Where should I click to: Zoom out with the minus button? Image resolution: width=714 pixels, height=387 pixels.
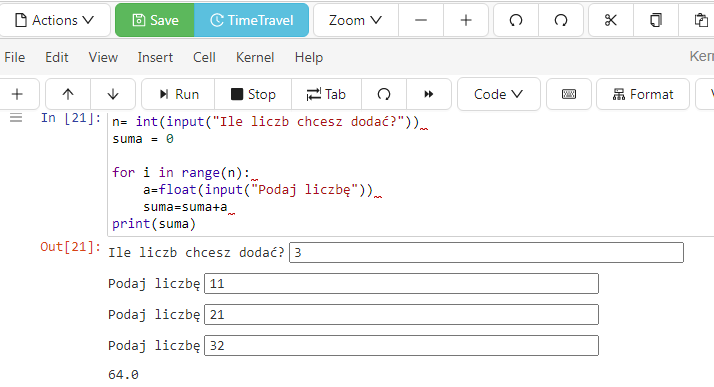[421, 20]
